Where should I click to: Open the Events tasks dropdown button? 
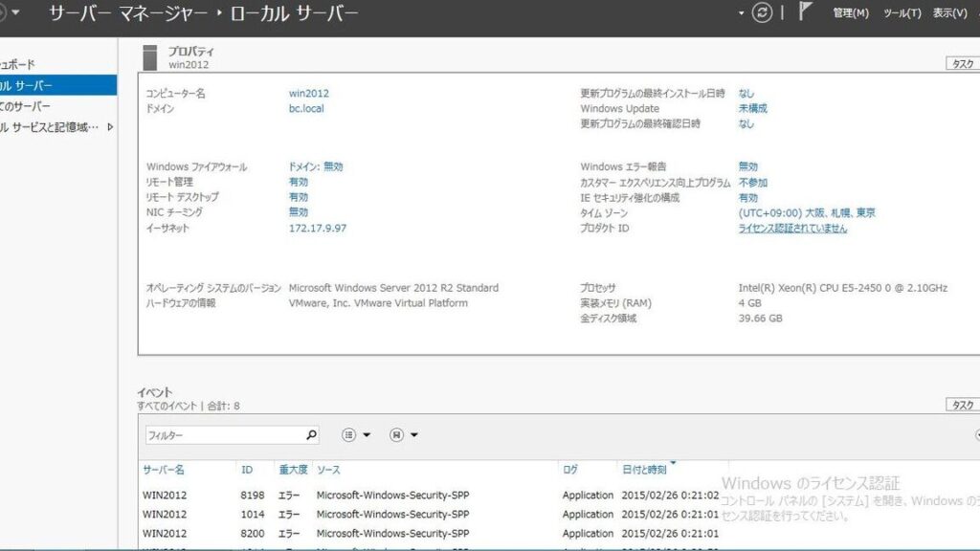point(963,405)
